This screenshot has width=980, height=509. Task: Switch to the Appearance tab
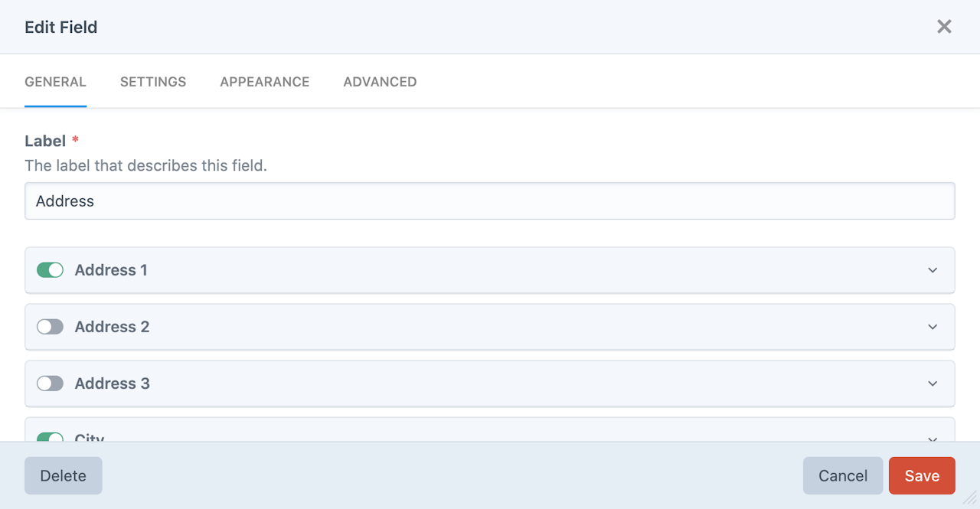point(265,82)
